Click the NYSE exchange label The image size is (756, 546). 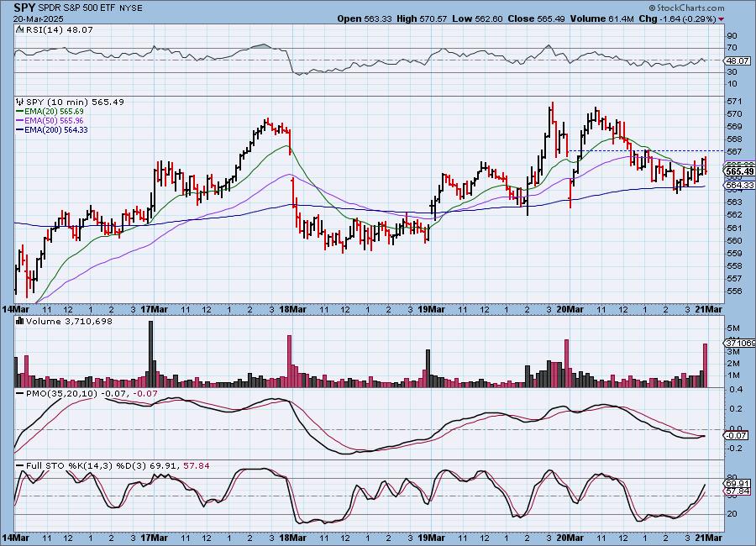(131, 8)
